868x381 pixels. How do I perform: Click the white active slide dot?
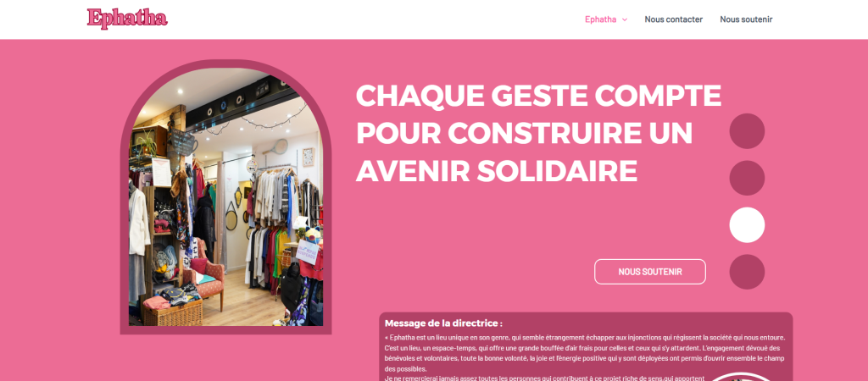(x=747, y=225)
